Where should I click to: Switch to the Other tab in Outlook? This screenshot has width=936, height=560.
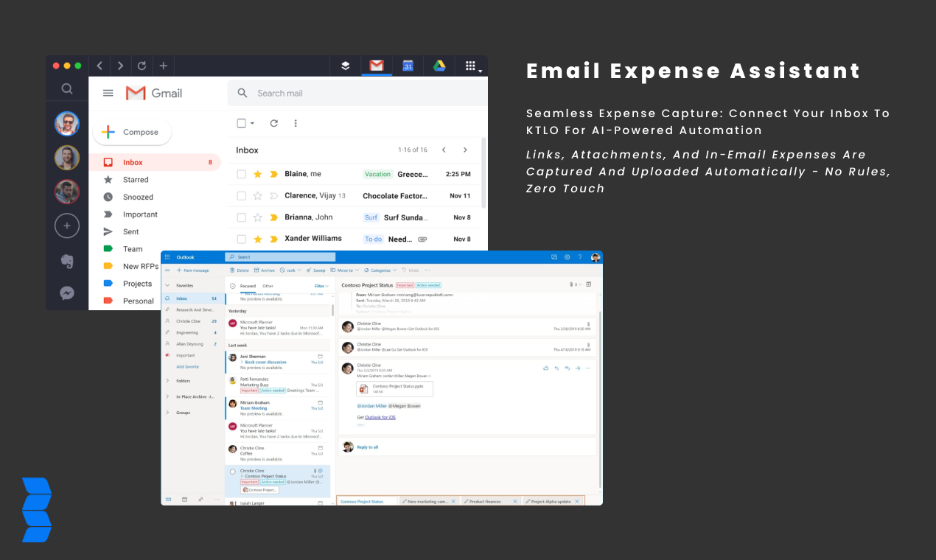pyautogui.click(x=268, y=286)
